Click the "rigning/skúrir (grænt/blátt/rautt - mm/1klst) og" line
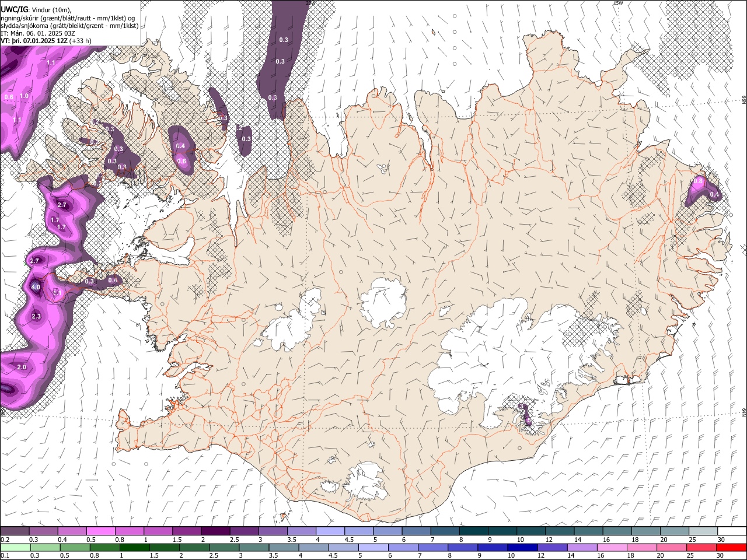The image size is (747, 560). tap(68, 18)
